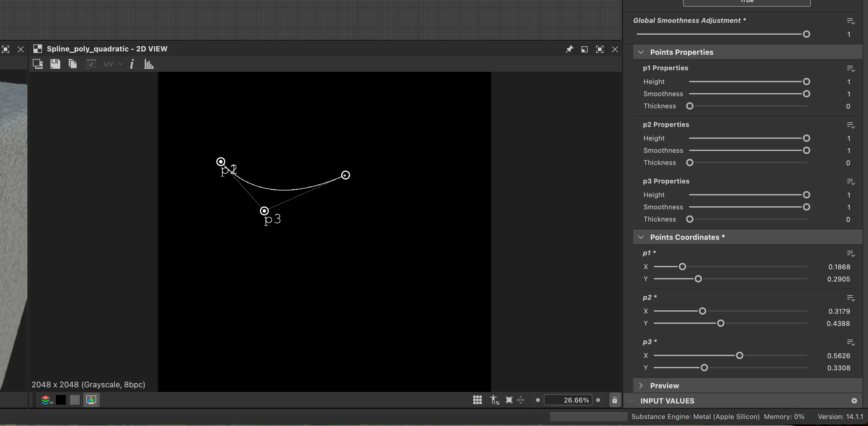The image size is (868, 426).
Task: Collapse the Points Properties section
Action: point(641,52)
